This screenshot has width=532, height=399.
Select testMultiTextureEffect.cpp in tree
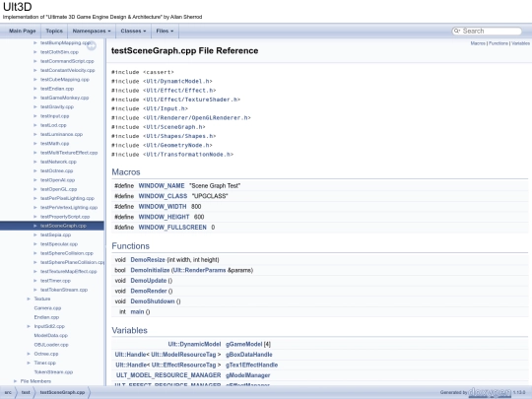69,153
